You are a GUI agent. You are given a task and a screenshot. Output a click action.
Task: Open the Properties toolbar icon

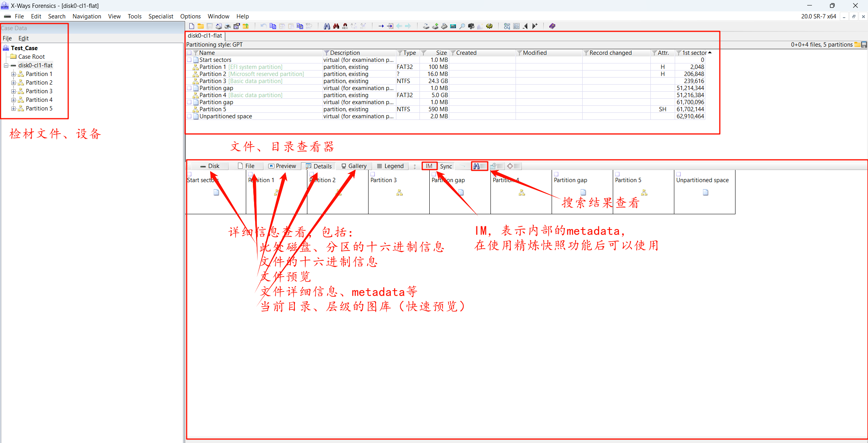[237, 26]
